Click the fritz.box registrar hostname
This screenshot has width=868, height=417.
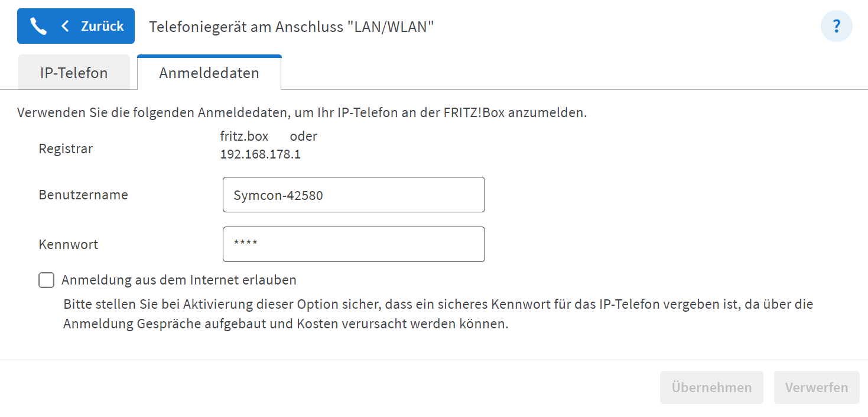[x=244, y=136]
